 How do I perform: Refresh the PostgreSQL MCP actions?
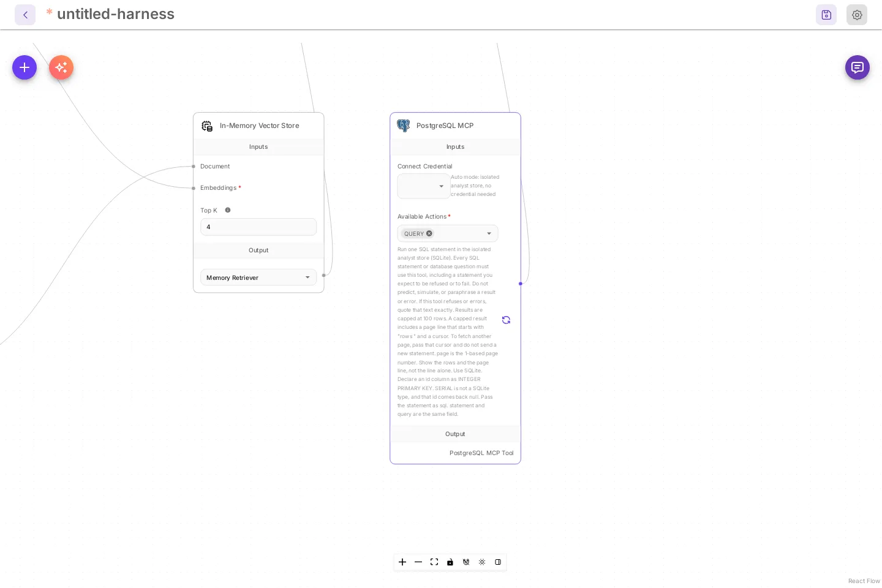506,320
